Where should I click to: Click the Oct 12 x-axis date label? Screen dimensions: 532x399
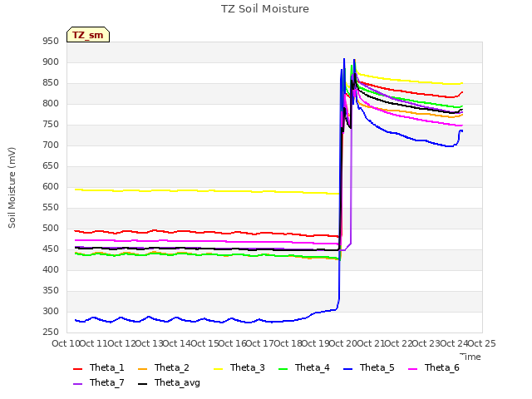coord(121,343)
